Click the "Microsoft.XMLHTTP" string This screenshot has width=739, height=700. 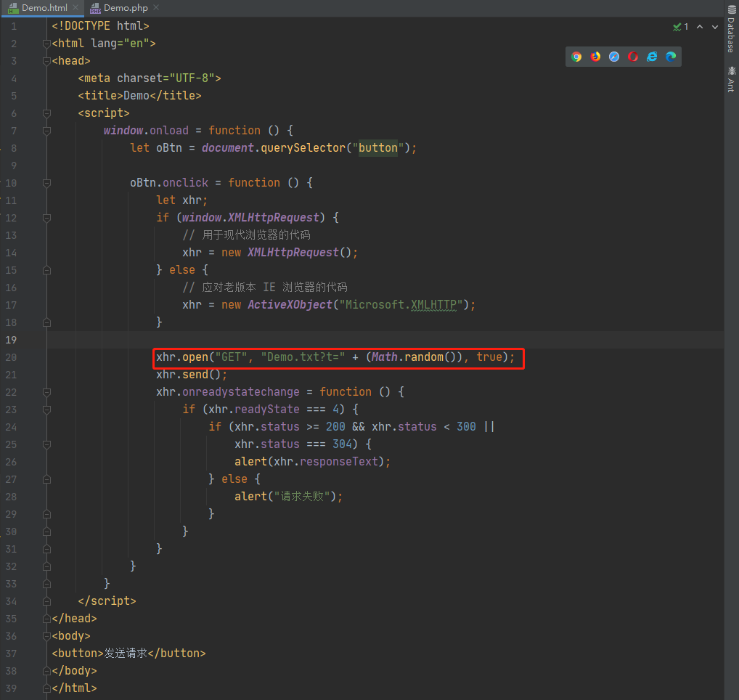(401, 305)
